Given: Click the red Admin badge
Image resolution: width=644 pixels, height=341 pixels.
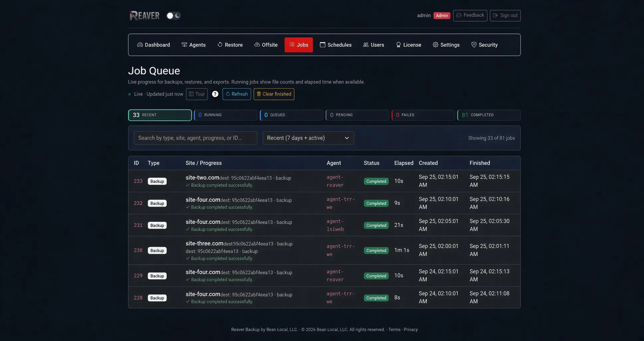Looking at the screenshot, I should tap(442, 16).
